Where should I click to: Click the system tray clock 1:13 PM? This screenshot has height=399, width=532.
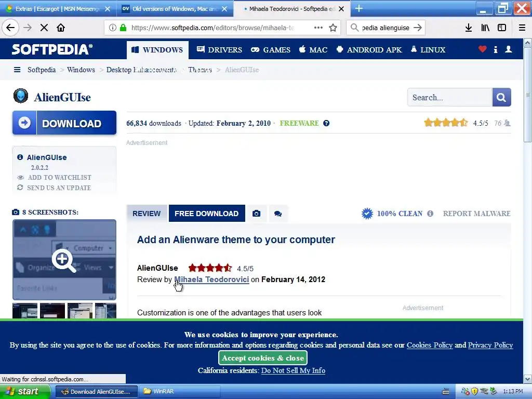coord(513,392)
